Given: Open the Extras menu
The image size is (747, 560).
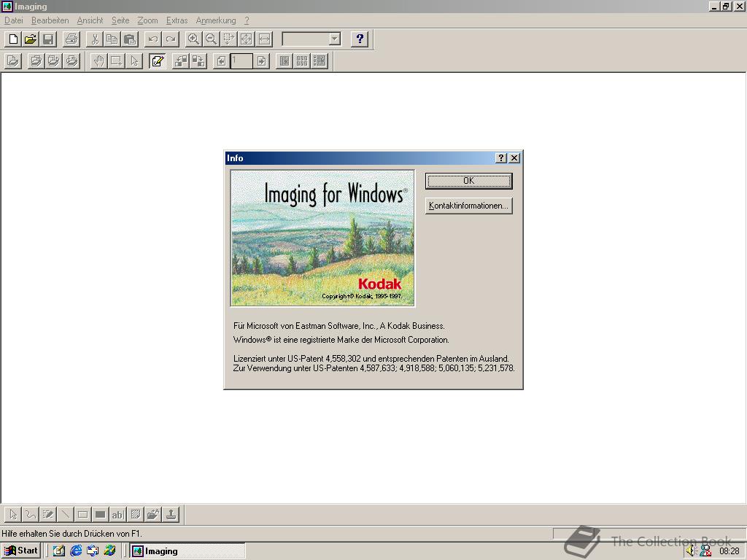Looking at the screenshot, I should [177, 20].
